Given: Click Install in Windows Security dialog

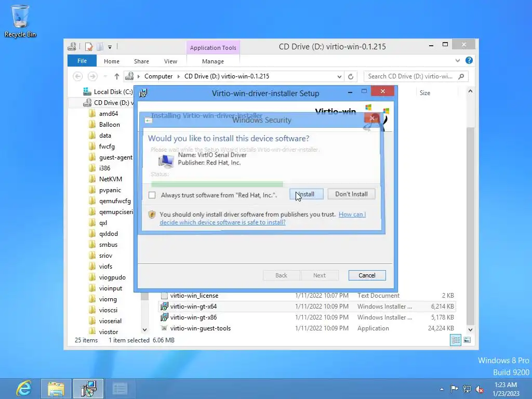Looking at the screenshot, I should coord(307,194).
